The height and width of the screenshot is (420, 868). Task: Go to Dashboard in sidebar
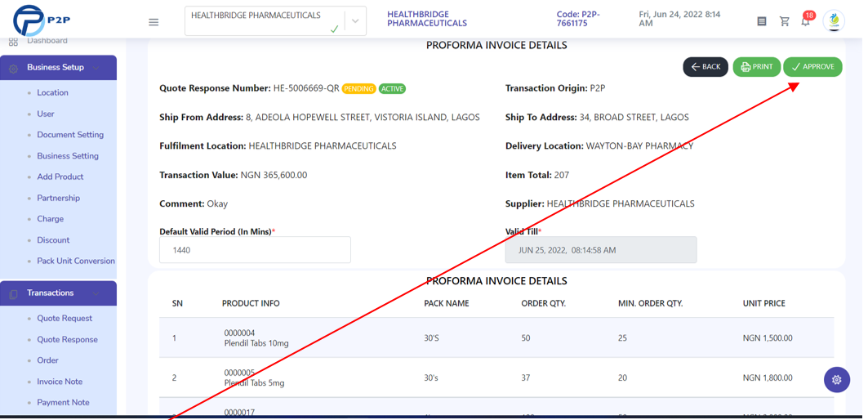coord(47,41)
